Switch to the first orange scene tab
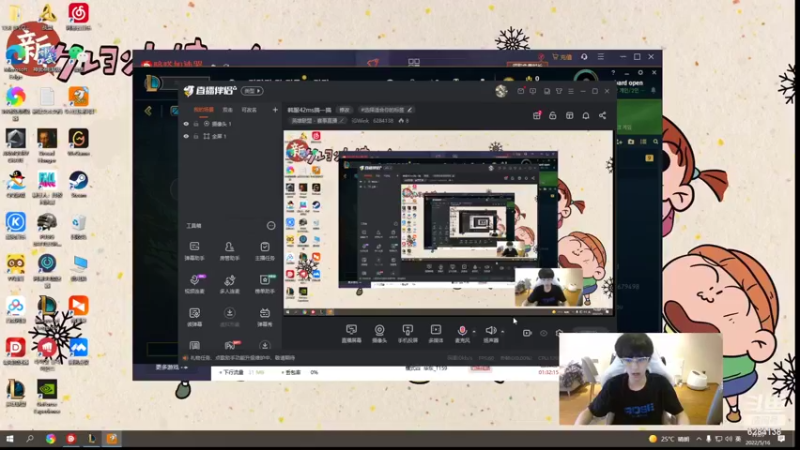 pyautogui.click(x=204, y=110)
